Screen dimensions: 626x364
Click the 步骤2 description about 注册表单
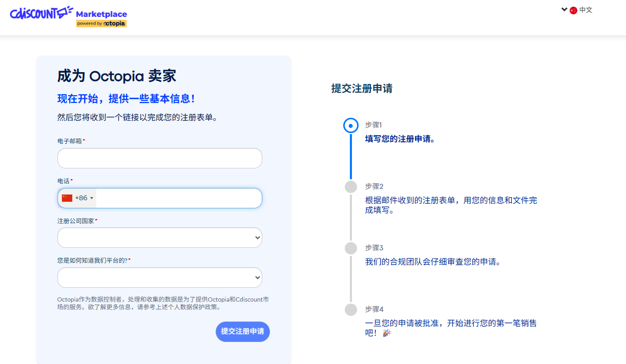tap(451, 205)
